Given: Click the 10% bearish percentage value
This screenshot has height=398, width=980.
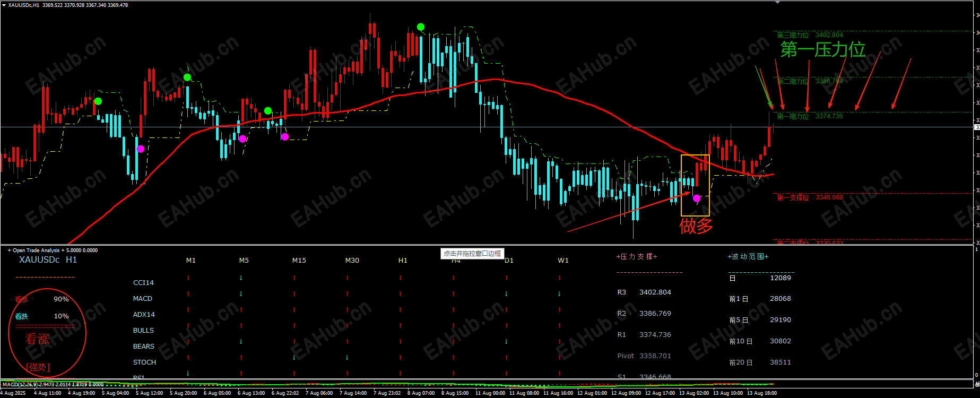Looking at the screenshot, I should tap(61, 316).
